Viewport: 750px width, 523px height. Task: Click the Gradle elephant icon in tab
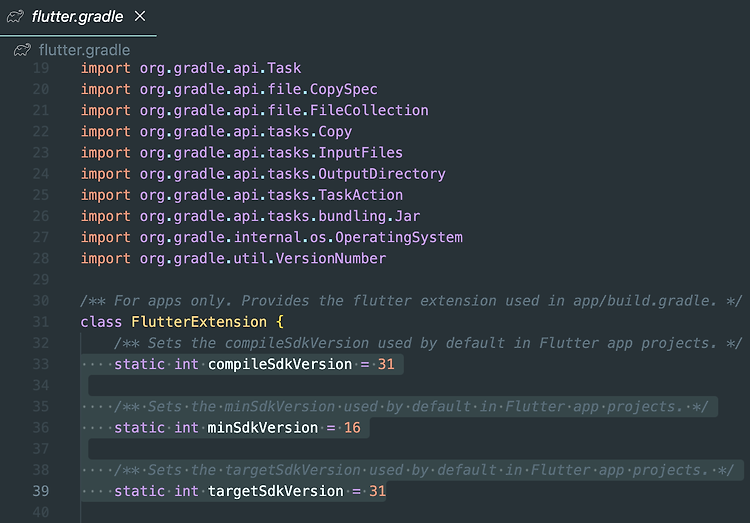tap(15, 17)
